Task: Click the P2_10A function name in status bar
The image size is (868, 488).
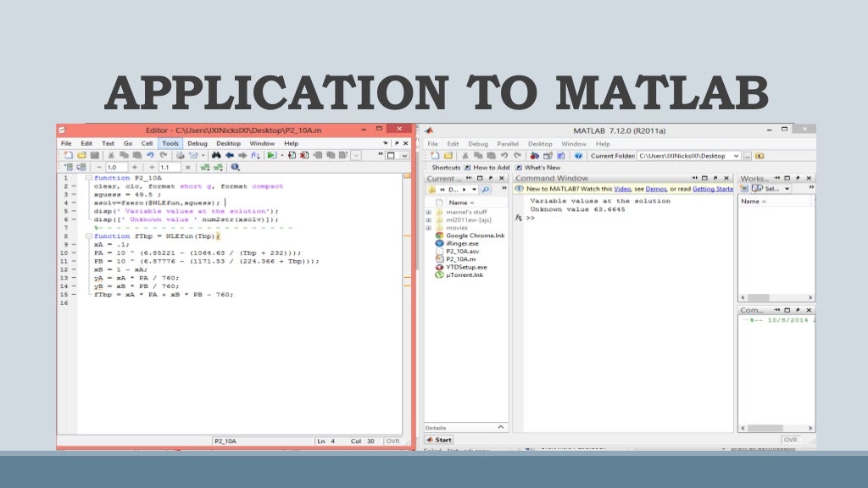Action: point(225,441)
